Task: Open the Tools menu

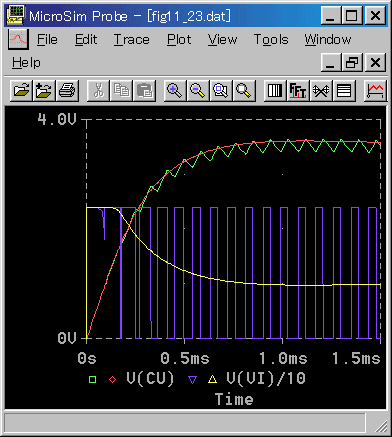Action: 271,39
